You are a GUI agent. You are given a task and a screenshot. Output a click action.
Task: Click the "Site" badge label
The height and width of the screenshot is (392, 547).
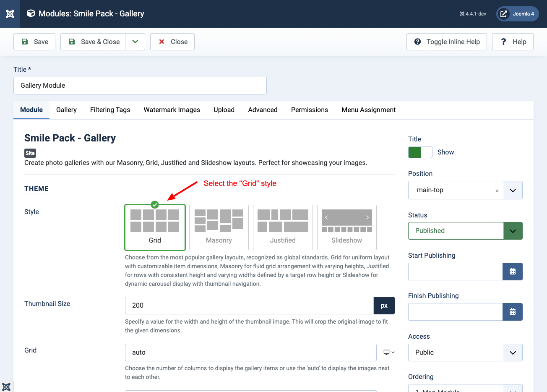(x=30, y=153)
